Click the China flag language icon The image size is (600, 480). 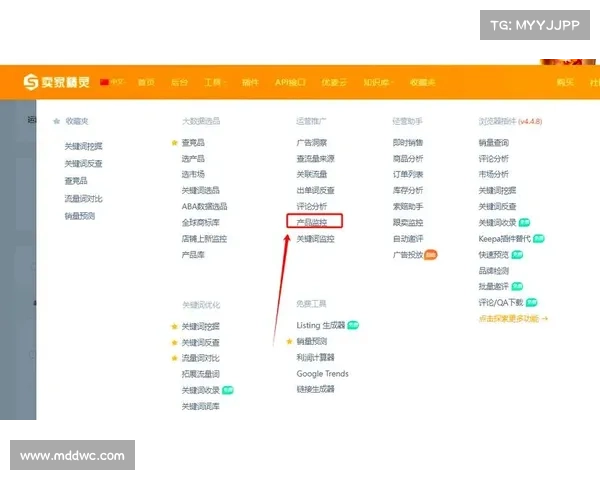click(x=104, y=82)
